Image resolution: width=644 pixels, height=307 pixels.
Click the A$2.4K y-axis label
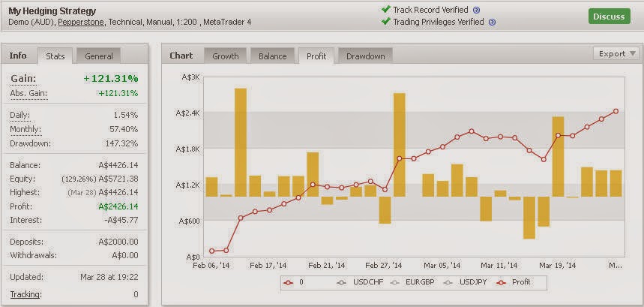click(187, 113)
